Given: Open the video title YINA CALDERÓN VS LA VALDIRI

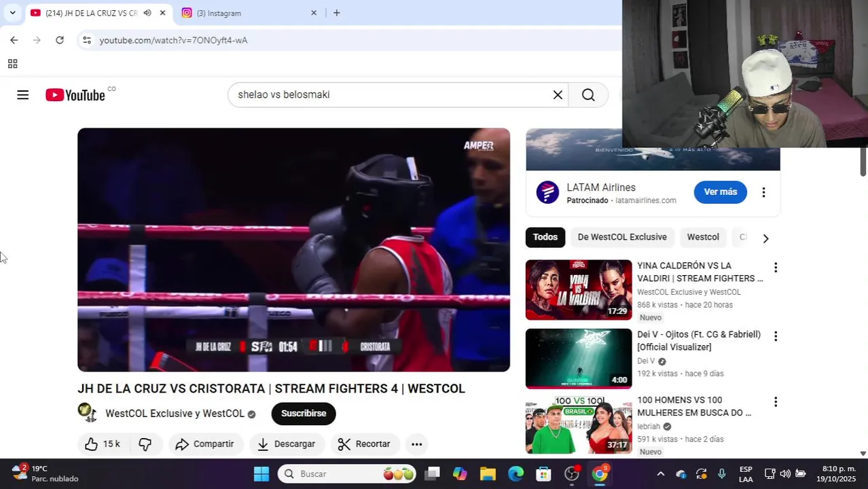Looking at the screenshot, I should [x=700, y=272].
